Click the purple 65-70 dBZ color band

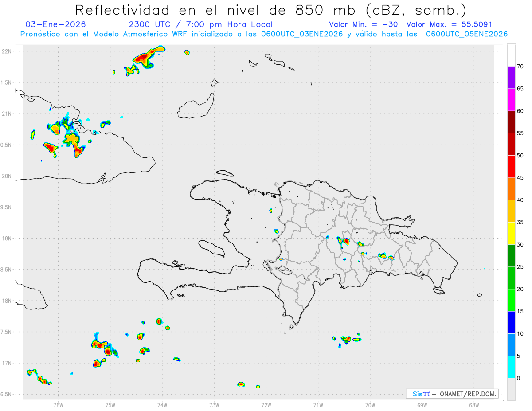pos(511,77)
